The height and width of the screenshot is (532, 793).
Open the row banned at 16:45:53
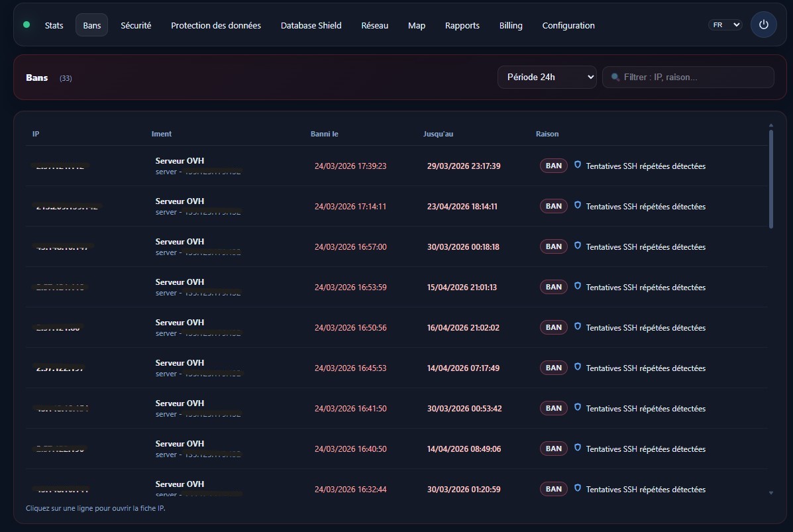click(x=350, y=368)
